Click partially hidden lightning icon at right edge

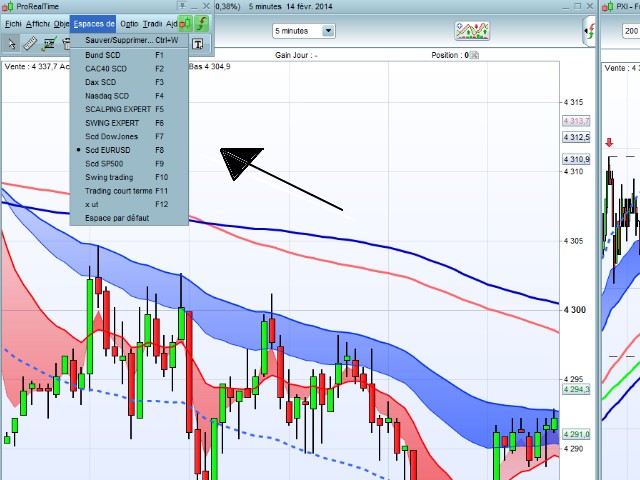point(590,31)
